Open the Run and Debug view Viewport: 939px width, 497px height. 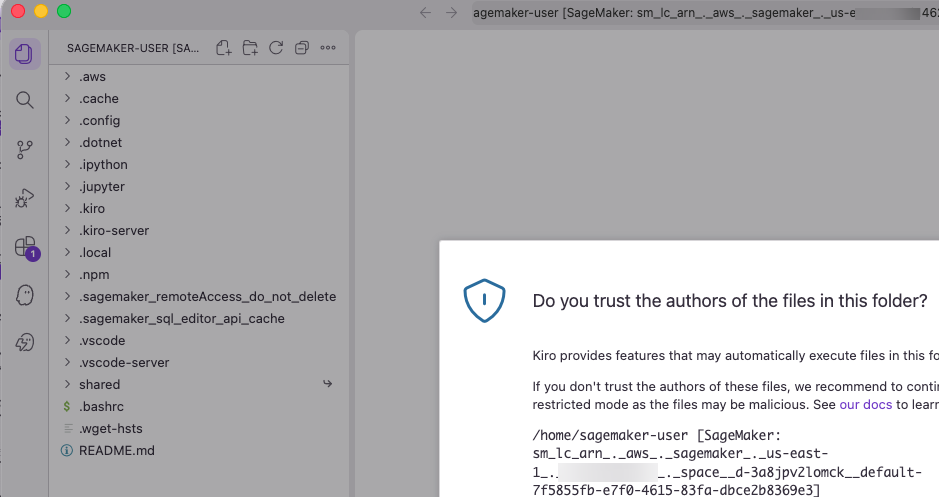(25, 198)
